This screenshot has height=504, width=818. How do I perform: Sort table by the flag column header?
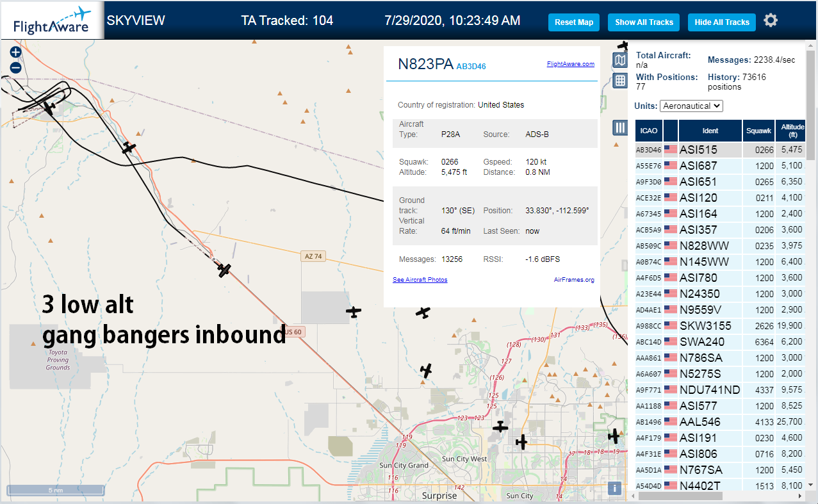[671, 131]
